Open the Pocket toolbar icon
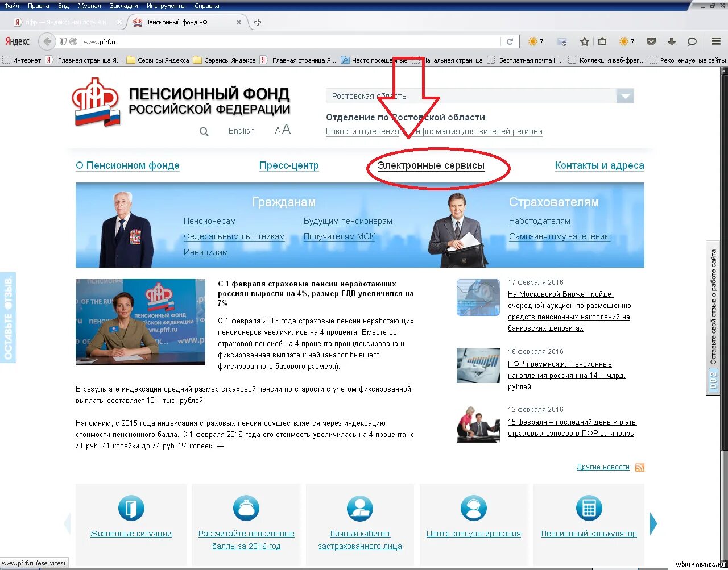The image size is (728, 570). tap(651, 41)
